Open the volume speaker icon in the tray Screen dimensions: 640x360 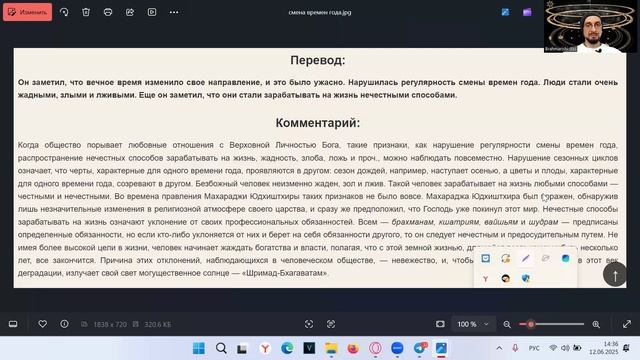pos(565,348)
